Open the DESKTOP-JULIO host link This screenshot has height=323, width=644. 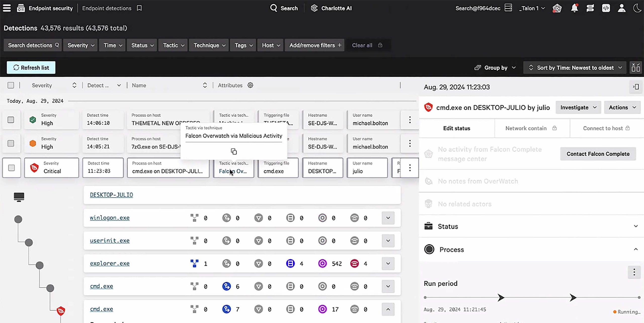click(111, 195)
